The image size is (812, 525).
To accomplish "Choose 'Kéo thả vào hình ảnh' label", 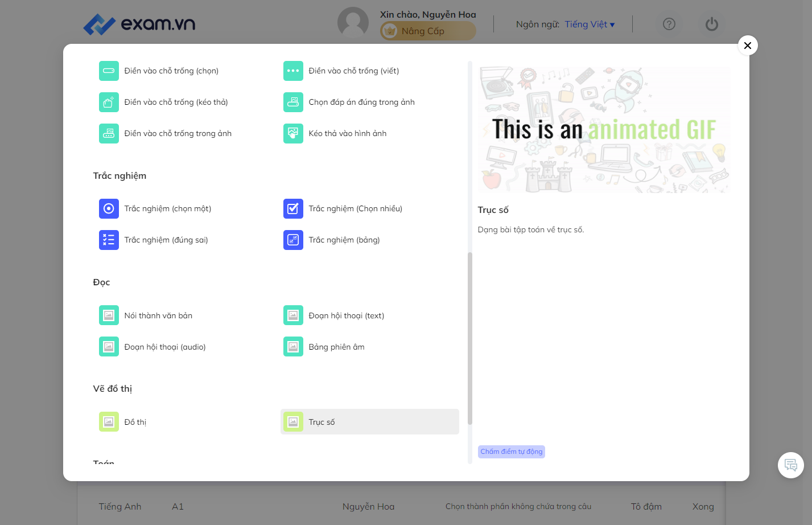I will [348, 134].
